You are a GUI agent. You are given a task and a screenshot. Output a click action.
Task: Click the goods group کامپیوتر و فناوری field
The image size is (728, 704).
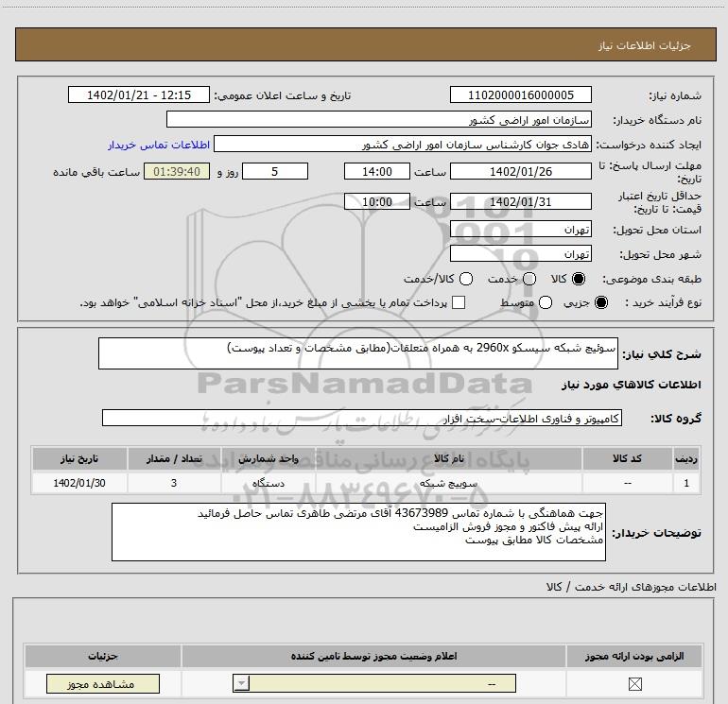(362, 418)
